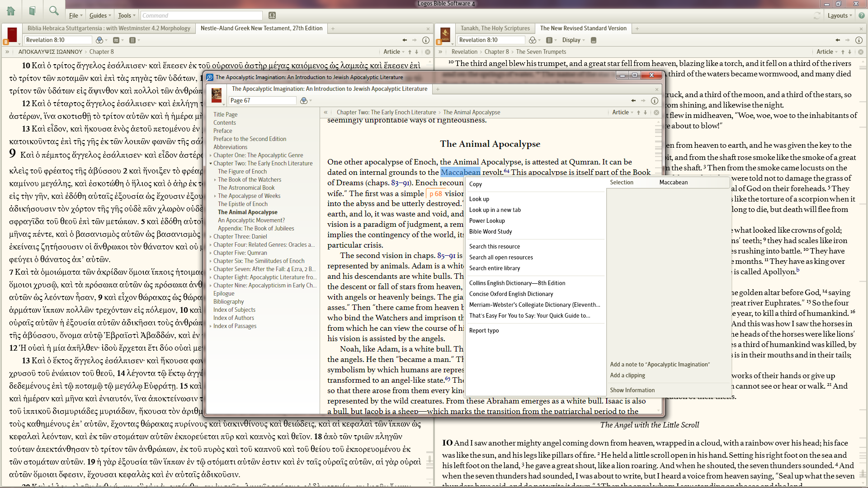Open resource info icon in NRSV panel

point(859,40)
